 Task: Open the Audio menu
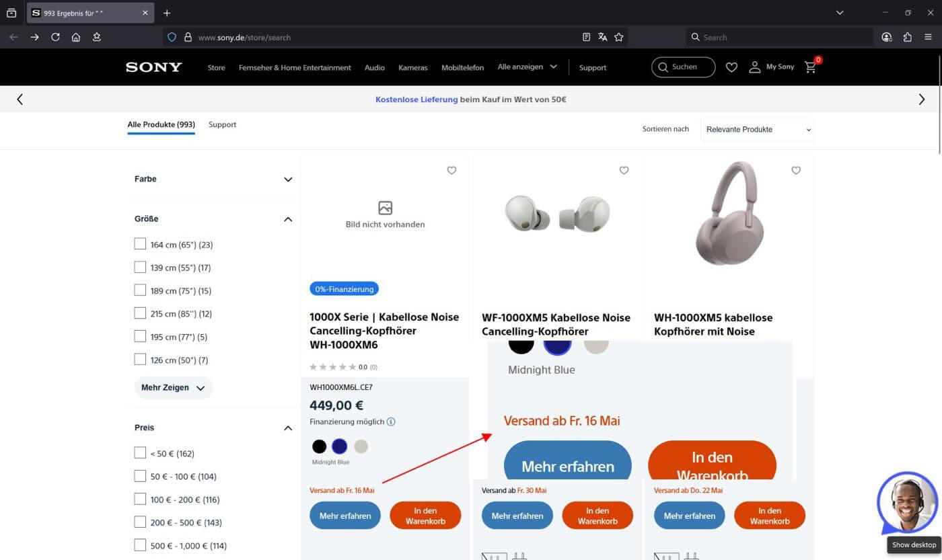(375, 68)
